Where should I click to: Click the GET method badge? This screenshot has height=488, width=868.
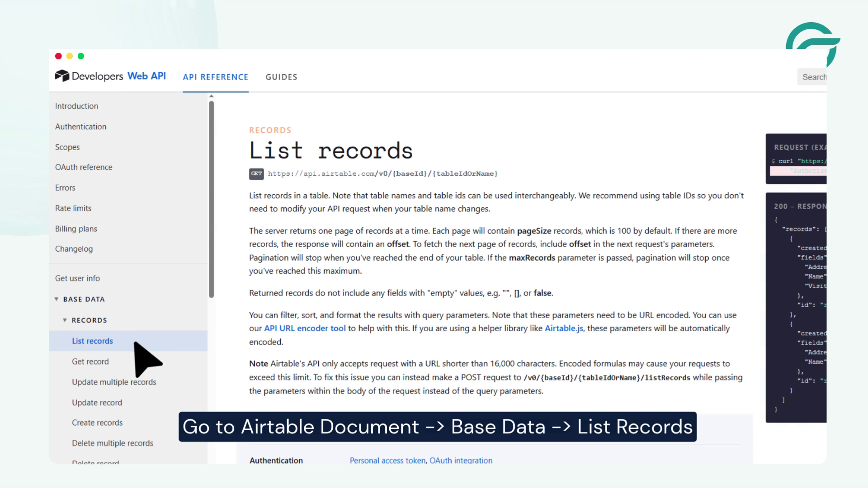point(256,174)
